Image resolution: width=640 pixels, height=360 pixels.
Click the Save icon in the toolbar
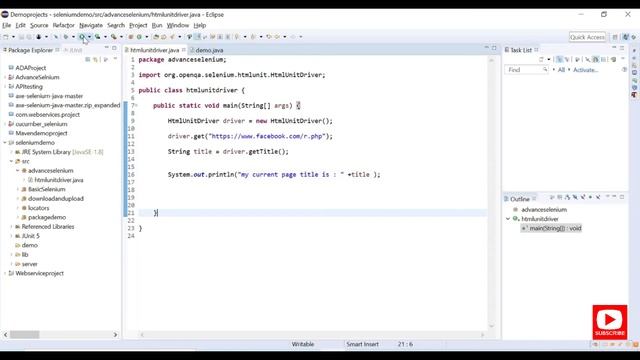[21, 37]
